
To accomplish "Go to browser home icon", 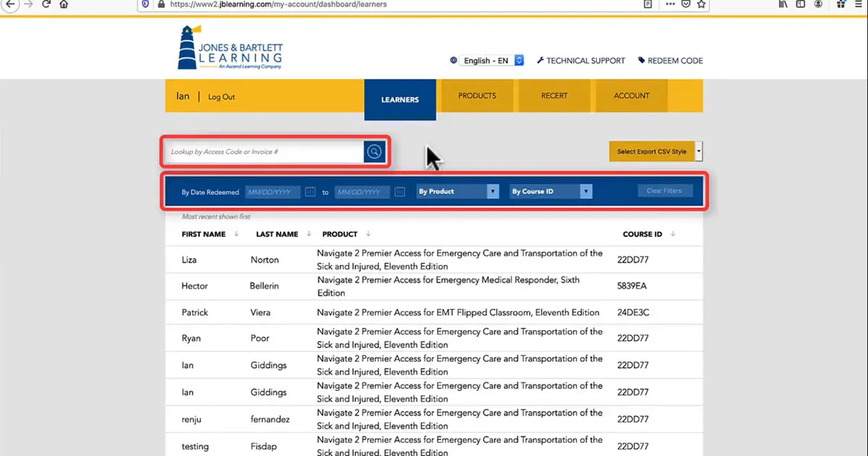I will point(64,4).
